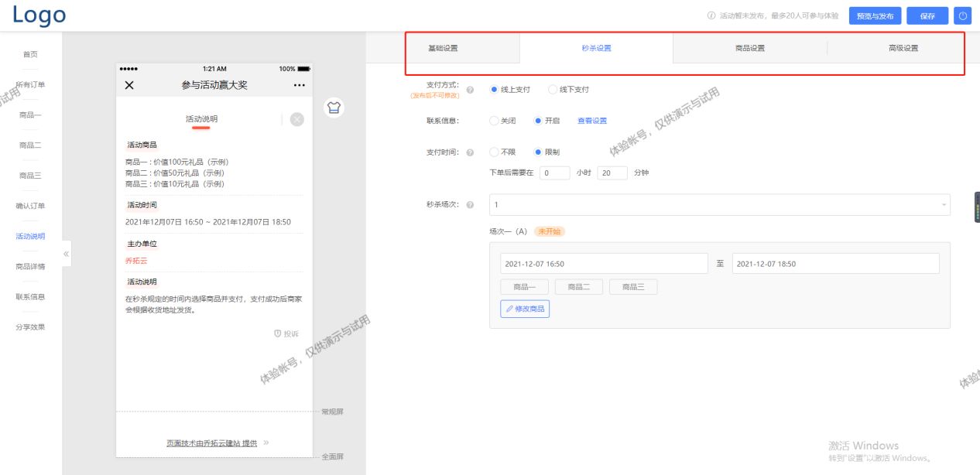Click the 保存 save button

coord(927,15)
